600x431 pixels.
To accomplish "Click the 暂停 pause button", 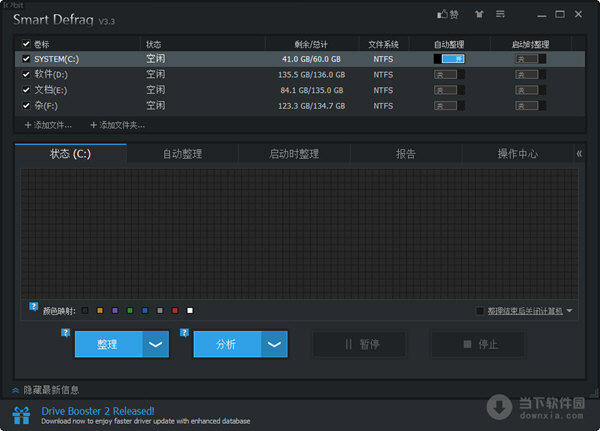I will (359, 344).
